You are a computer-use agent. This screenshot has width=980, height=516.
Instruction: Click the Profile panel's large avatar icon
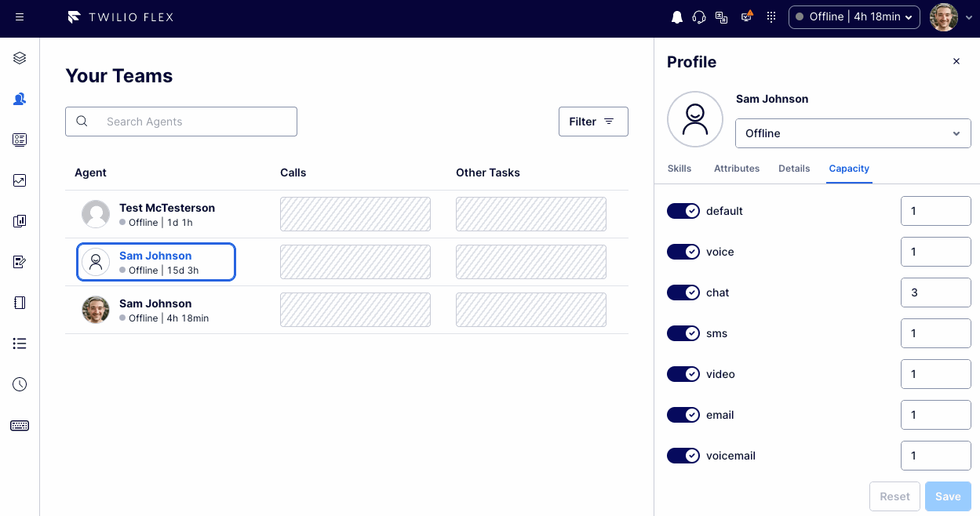point(695,119)
